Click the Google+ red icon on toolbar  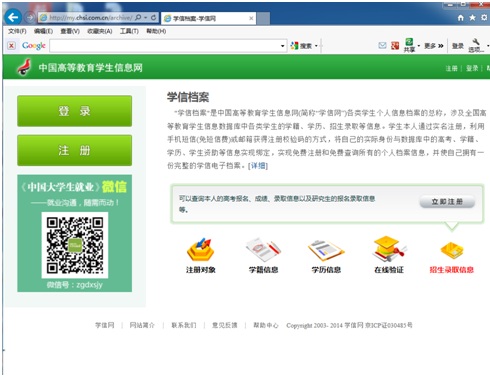[x=395, y=45]
